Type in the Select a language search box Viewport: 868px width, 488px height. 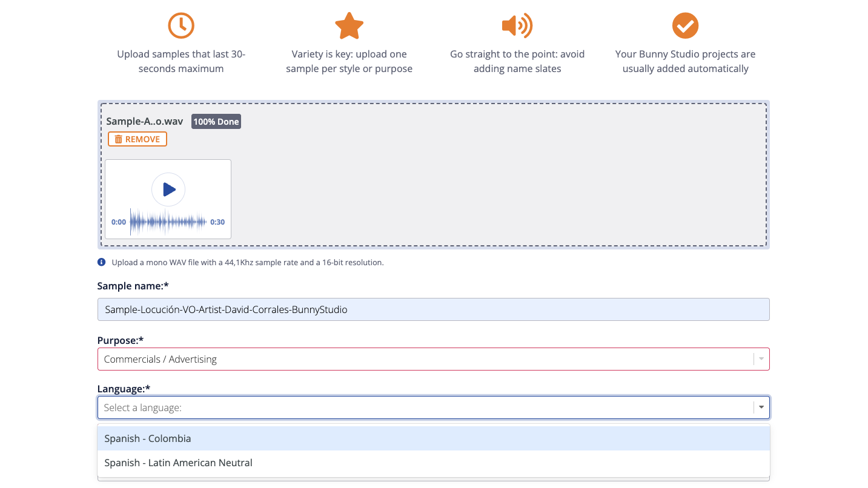pos(424,407)
